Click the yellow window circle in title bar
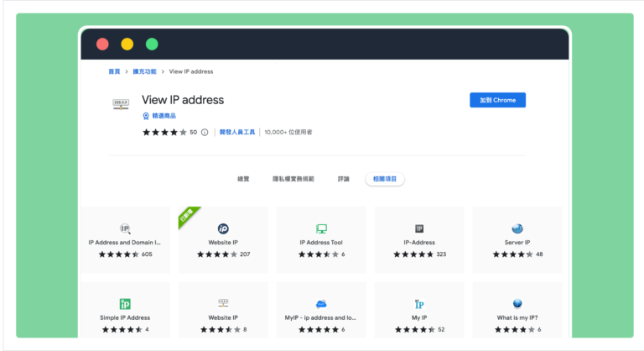Viewport: 644px width, 351px height. click(x=127, y=44)
